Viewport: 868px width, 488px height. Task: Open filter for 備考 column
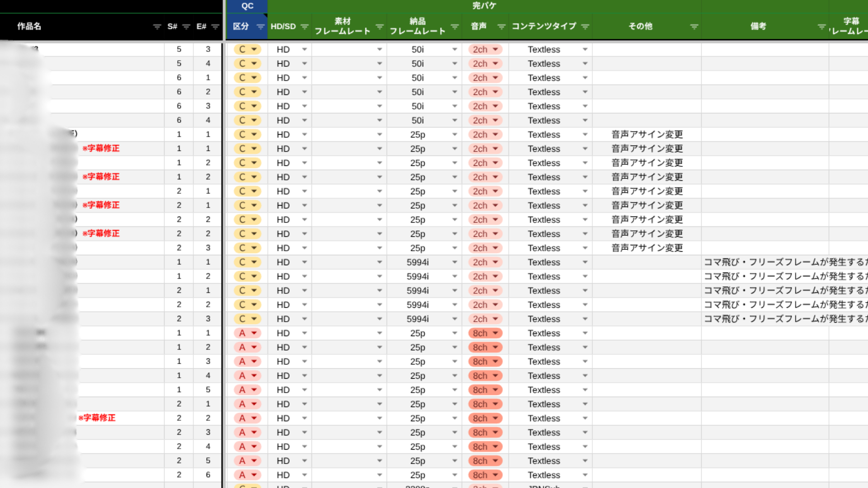821,27
